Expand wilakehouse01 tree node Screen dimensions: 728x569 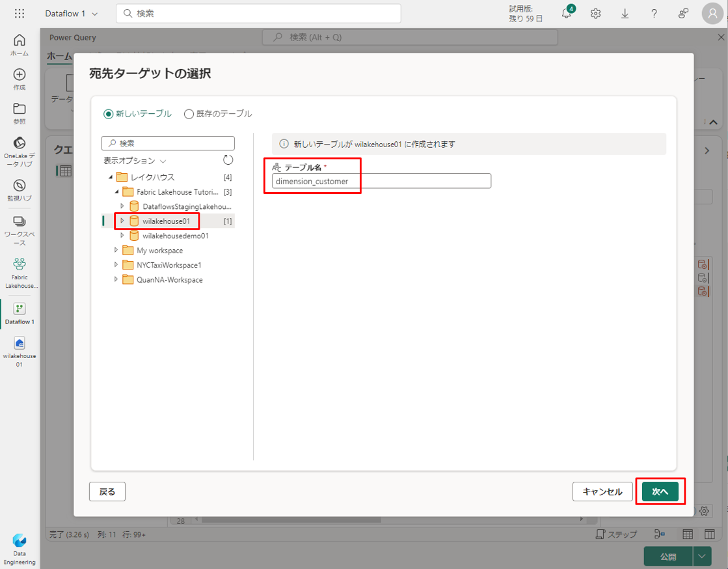tap(122, 221)
